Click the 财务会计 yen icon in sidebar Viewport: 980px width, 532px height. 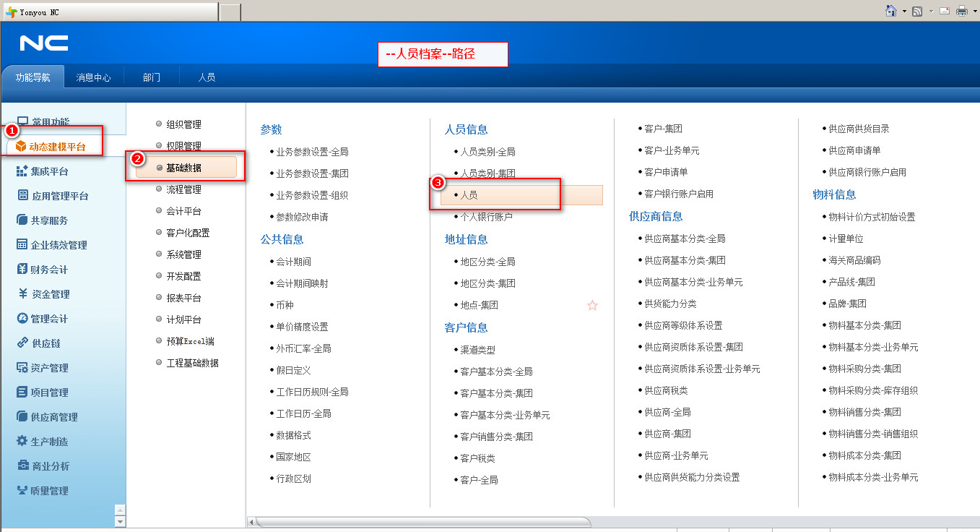pos(22,270)
